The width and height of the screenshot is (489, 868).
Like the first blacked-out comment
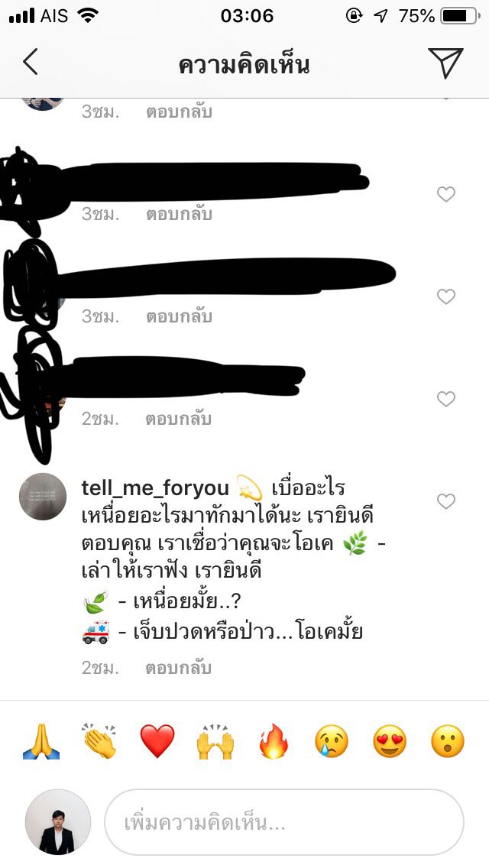pyautogui.click(x=445, y=194)
